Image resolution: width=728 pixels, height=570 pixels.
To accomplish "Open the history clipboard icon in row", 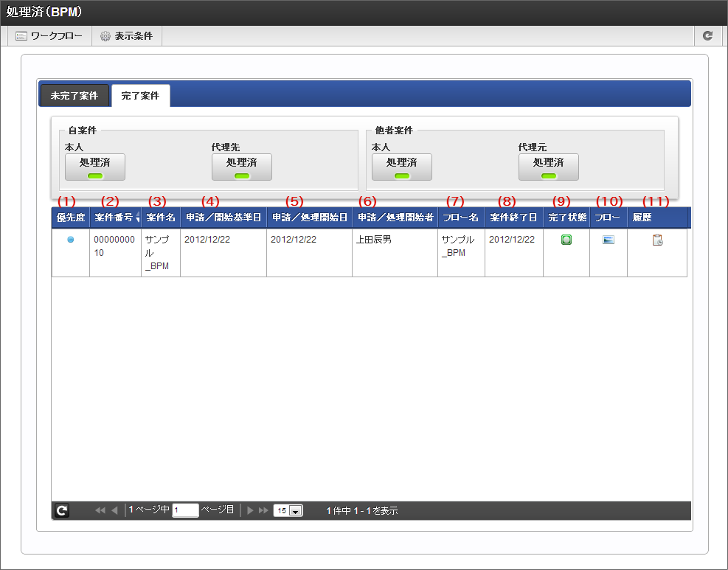I will point(657,240).
